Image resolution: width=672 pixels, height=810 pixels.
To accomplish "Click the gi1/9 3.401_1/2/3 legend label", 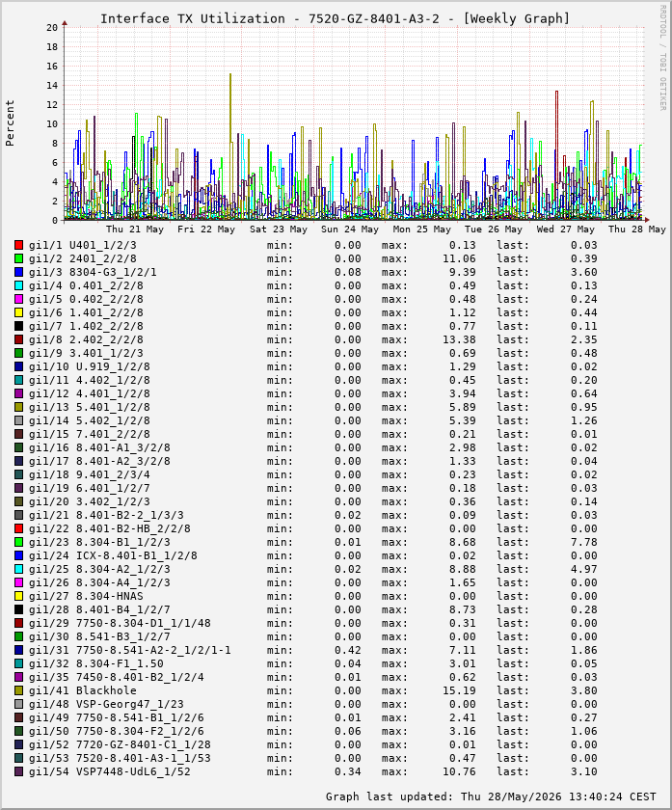I will tap(86, 353).
